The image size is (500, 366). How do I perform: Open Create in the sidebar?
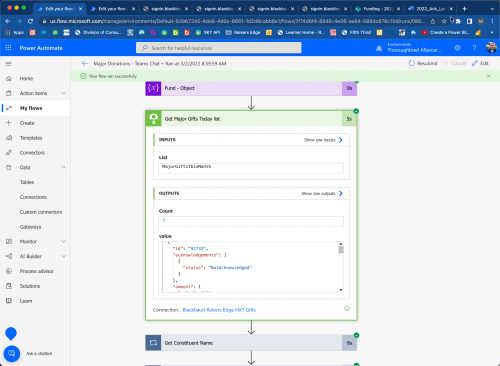(27, 123)
